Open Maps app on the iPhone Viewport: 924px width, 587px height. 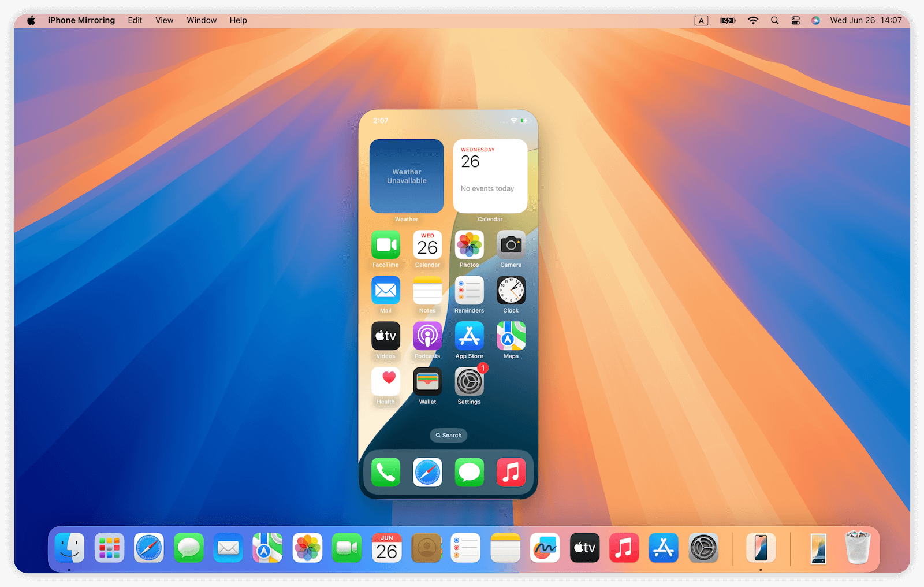coord(511,336)
